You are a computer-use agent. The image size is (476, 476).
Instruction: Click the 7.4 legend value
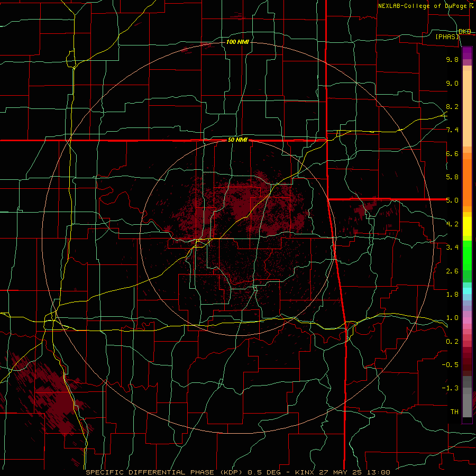click(x=452, y=130)
